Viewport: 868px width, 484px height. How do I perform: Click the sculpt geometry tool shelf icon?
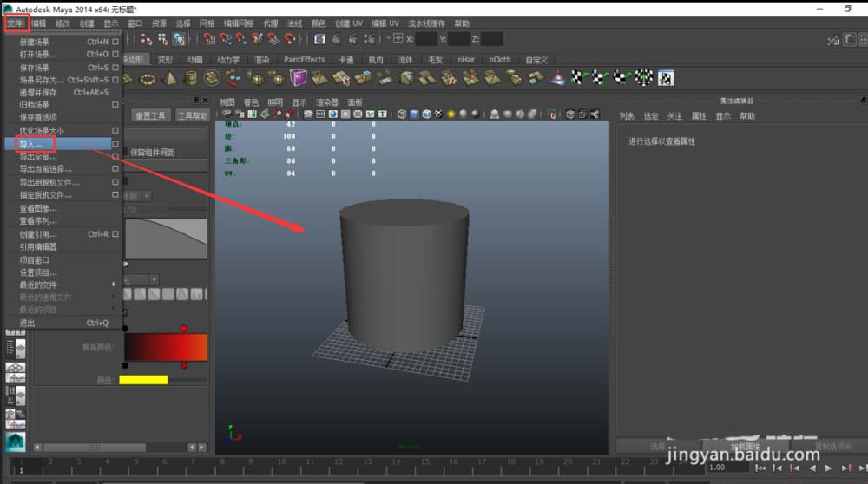tap(557, 79)
